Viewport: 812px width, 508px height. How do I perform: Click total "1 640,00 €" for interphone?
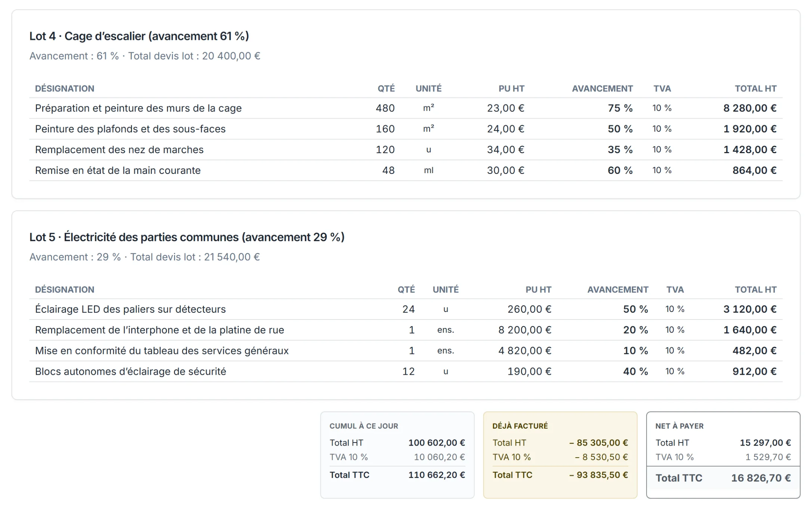pyautogui.click(x=750, y=330)
